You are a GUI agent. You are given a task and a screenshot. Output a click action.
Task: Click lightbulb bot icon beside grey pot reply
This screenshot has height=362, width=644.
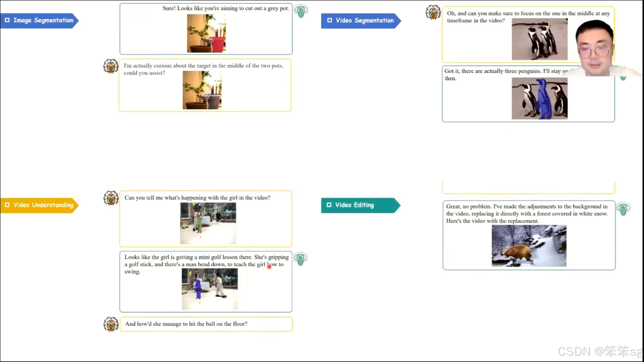301,11
